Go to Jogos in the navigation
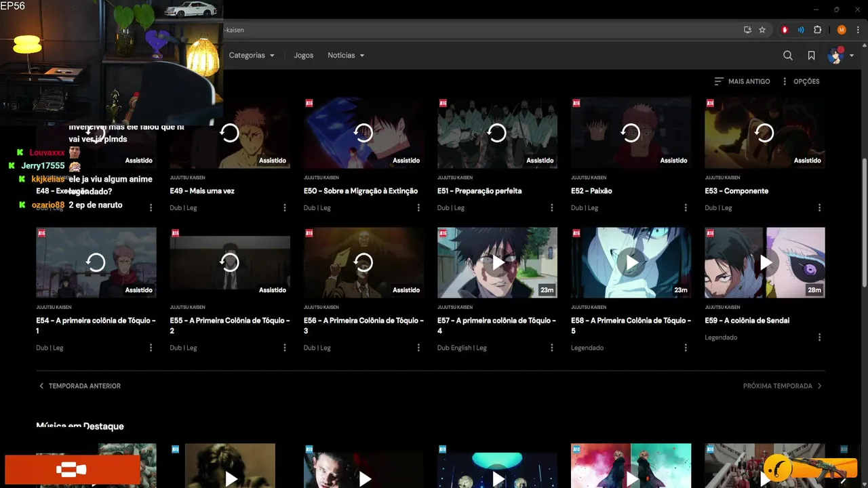 point(304,56)
